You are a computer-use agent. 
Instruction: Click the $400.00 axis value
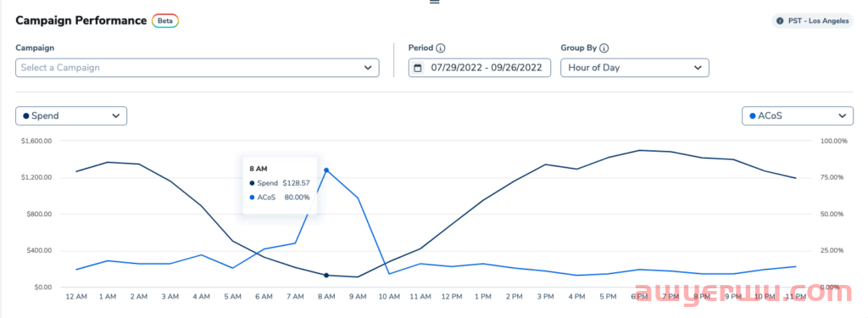point(39,251)
